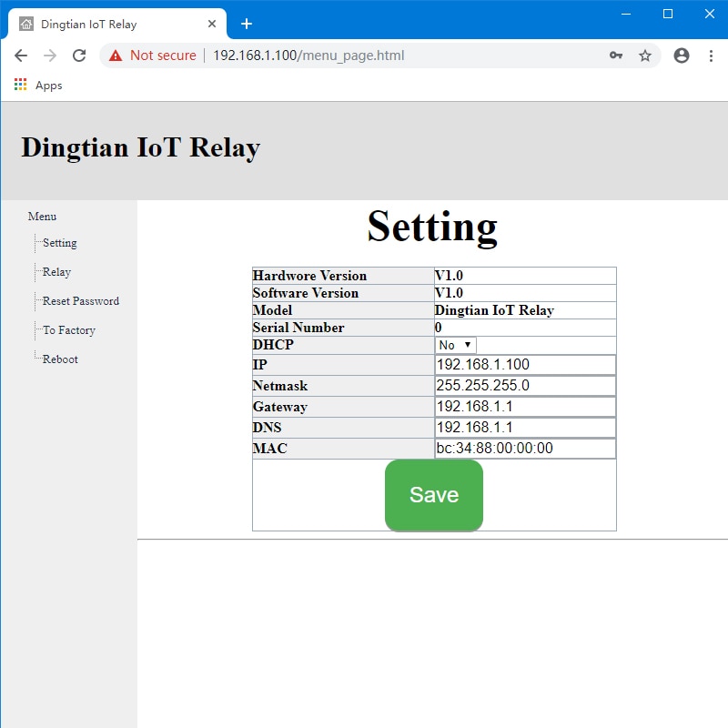
Task: Open the Chrome three-dot menu
Action: 711,56
